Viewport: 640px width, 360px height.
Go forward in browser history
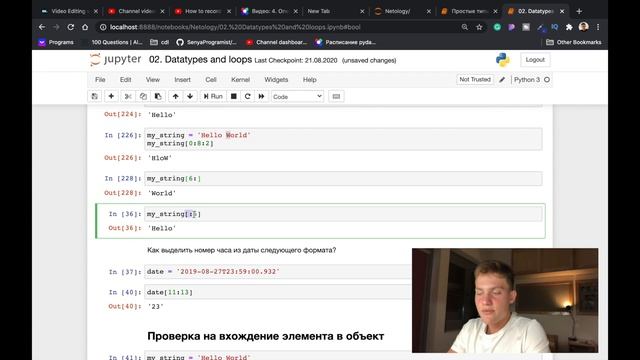[x=56, y=27]
